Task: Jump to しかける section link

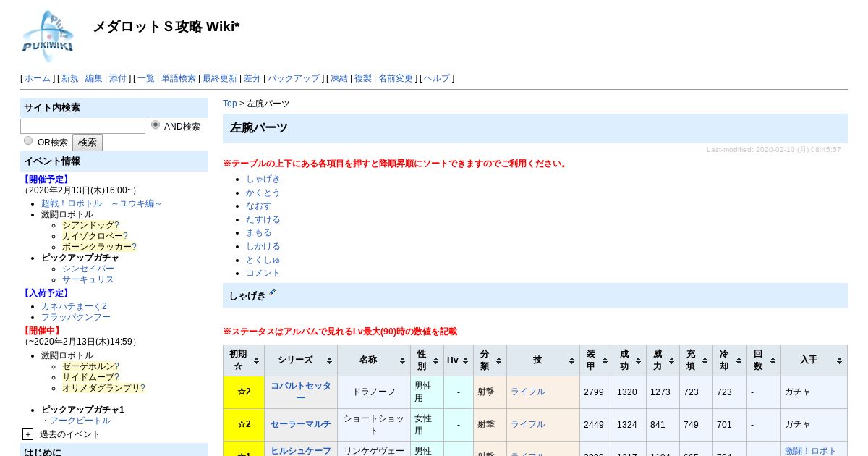Action: click(263, 246)
